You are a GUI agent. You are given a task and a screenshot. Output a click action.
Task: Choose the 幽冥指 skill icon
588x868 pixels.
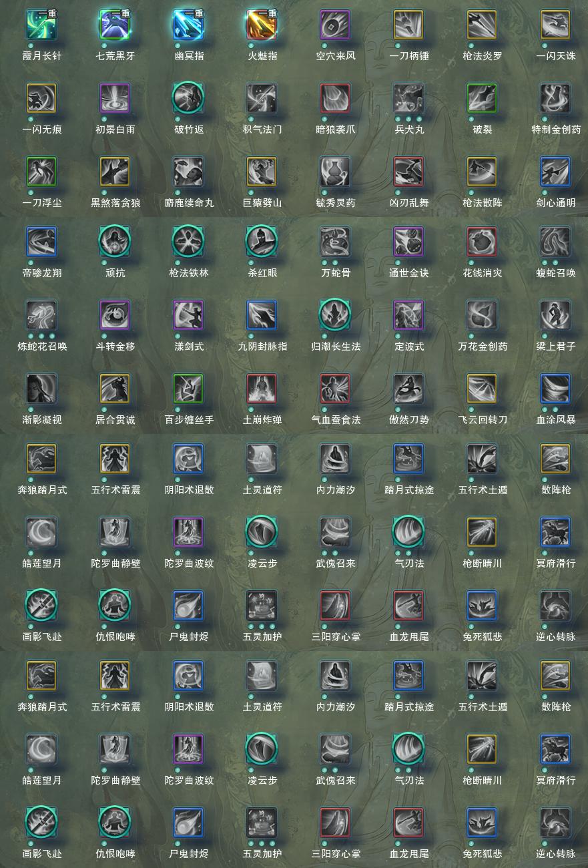pyautogui.click(x=188, y=25)
